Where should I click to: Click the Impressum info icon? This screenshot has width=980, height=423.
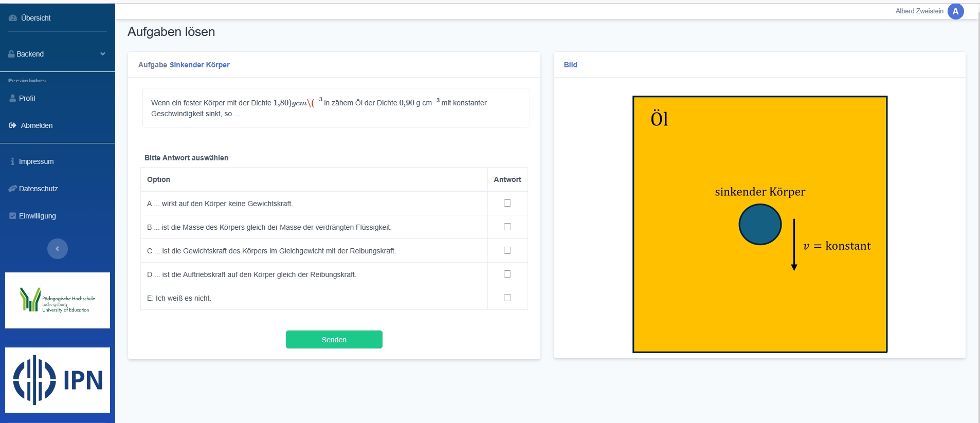coord(13,161)
